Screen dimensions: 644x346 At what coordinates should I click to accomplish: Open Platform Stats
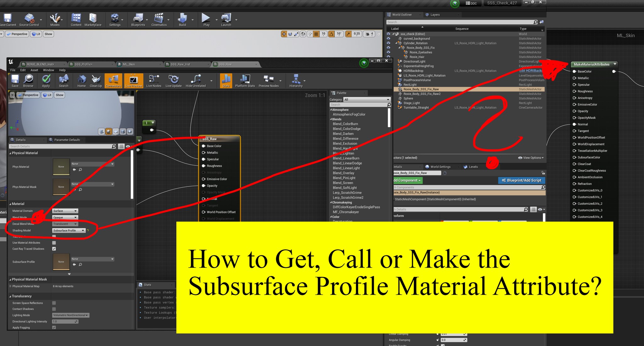tap(245, 81)
